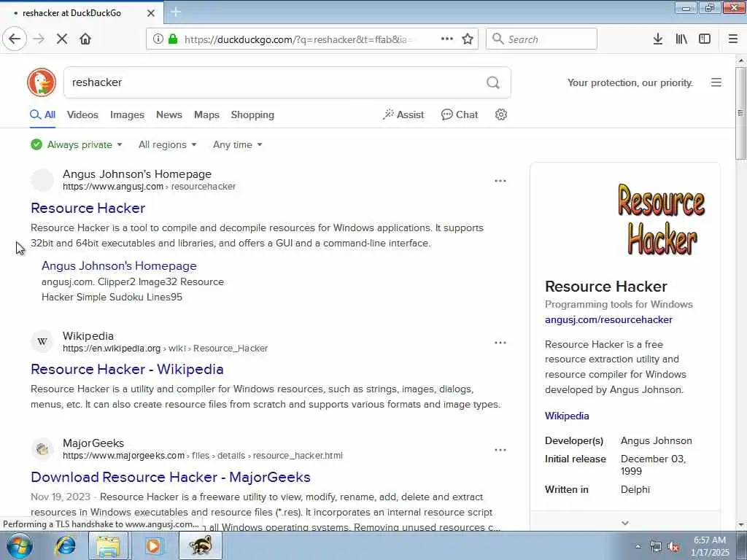
Task: Toggle the Firefox sidebar view
Action: click(705, 39)
